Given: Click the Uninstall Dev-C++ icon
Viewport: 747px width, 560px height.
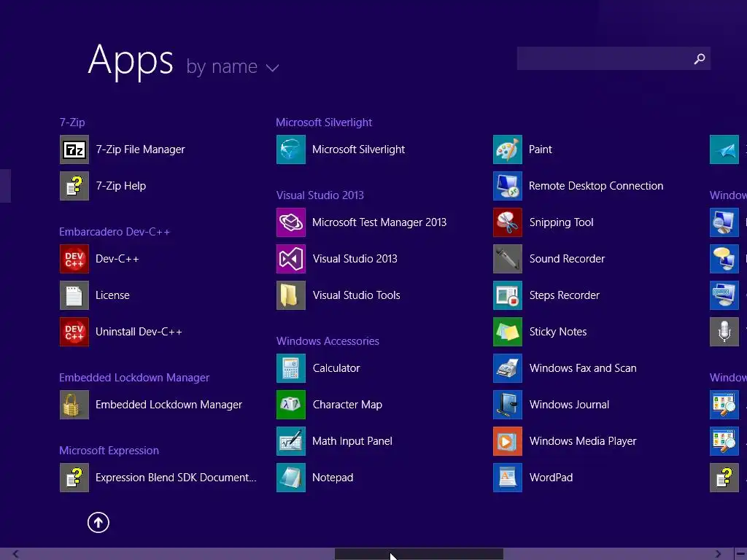Looking at the screenshot, I should click(74, 332).
